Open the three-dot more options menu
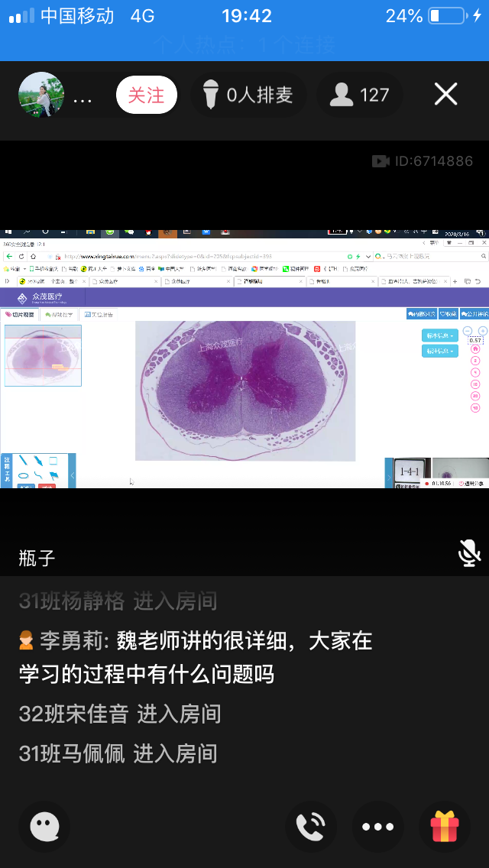Screen dimensions: 489x868 [x=377, y=827]
